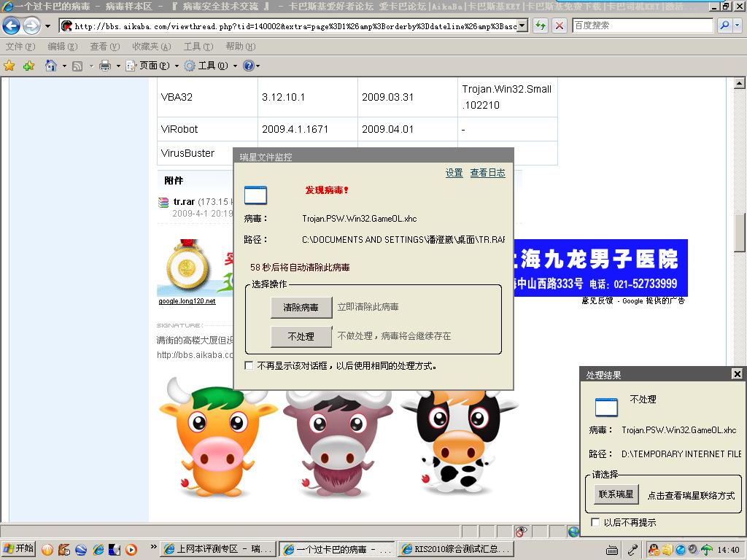Launch Internet Explorer from quick launch
Screen dimensions: 747x560
coord(98,549)
